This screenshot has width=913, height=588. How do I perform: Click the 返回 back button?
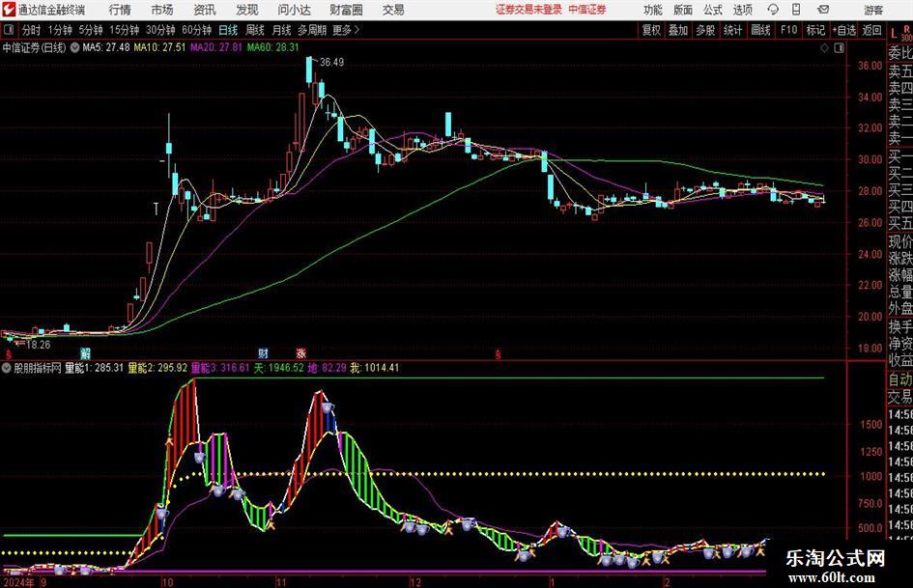pos(871,30)
